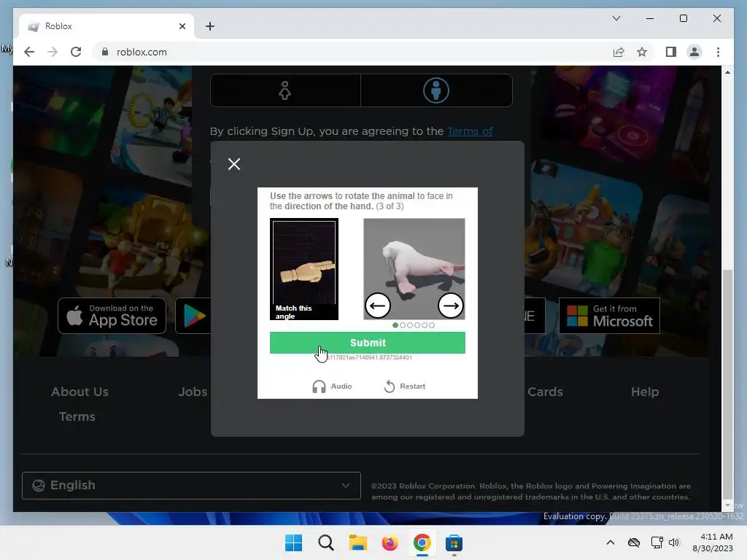The width and height of the screenshot is (747, 560).
Task: Open the Cards footer link
Action: pyautogui.click(x=545, y=392)
